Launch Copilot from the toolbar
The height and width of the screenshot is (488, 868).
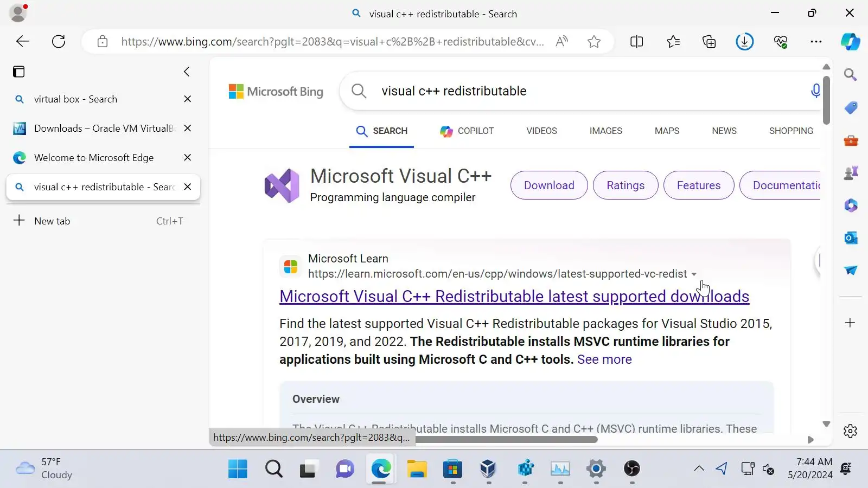(x=850, y=41)
